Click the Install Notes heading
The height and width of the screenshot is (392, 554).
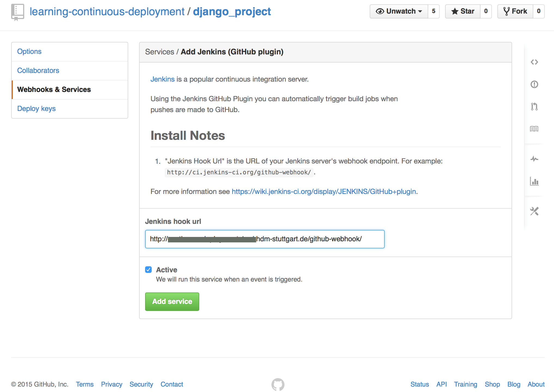[188, 135]
